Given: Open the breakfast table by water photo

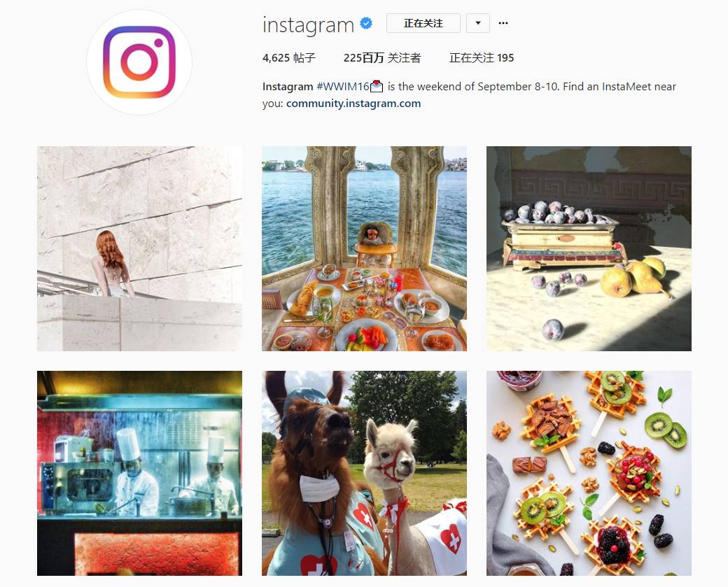Looking at the screenshot, I should [365, 248].
